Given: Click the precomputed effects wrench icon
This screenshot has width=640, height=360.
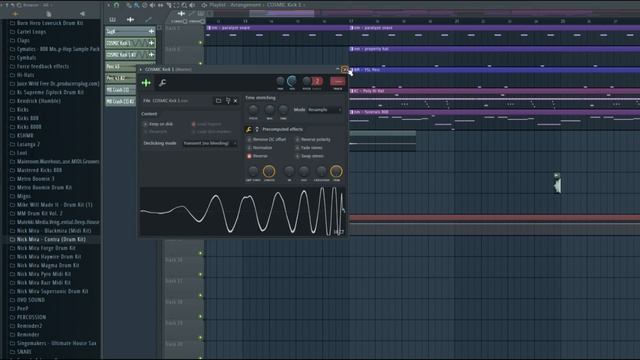Looking at the screenshot, I should 249,129.
